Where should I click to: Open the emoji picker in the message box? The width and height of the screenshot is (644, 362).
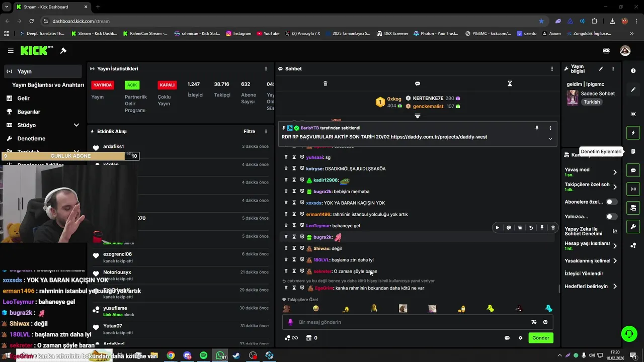point(545,322)
